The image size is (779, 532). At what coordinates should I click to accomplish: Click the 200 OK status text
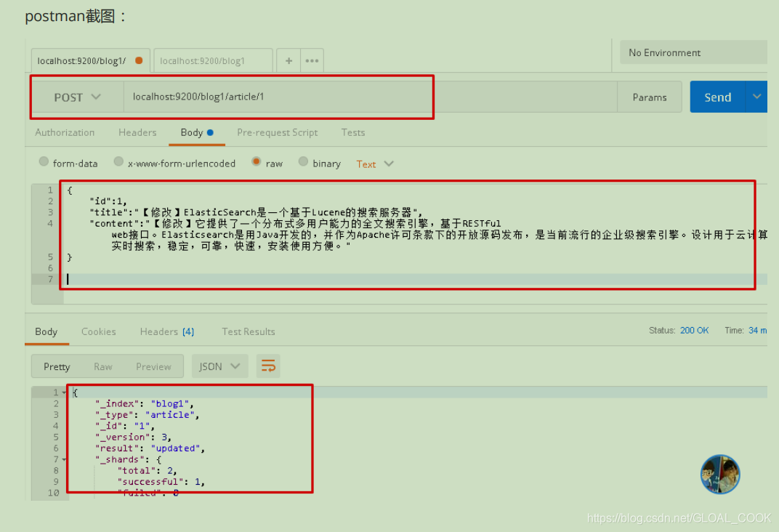(x=694, y=331)
